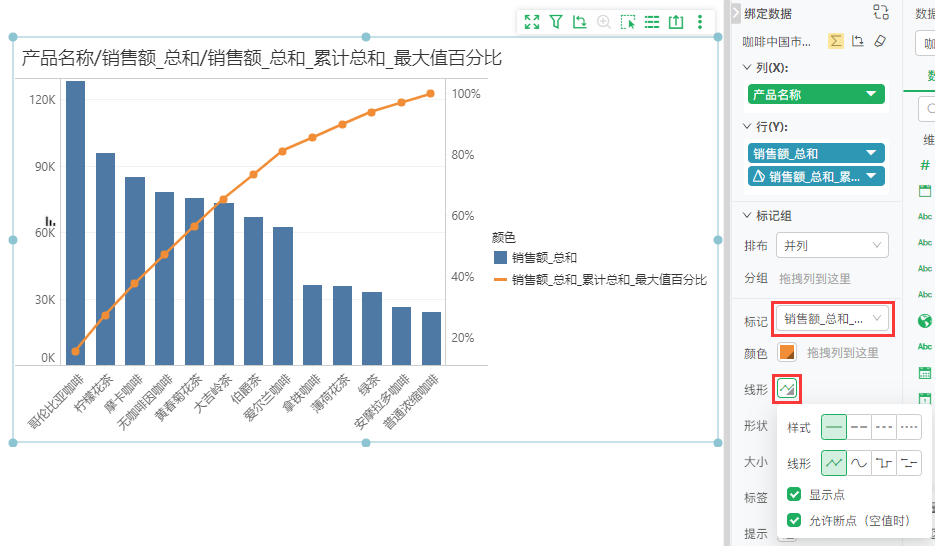
Task: Click the eraser clear icon in binding panel
Action: (x=879, y=41)
